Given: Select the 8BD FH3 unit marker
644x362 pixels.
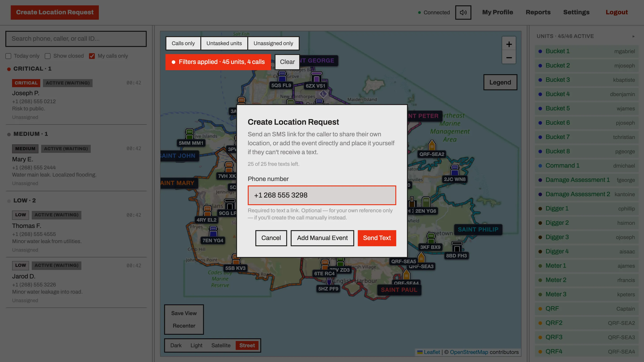Looking at the screenshot, I should [456, 250].
